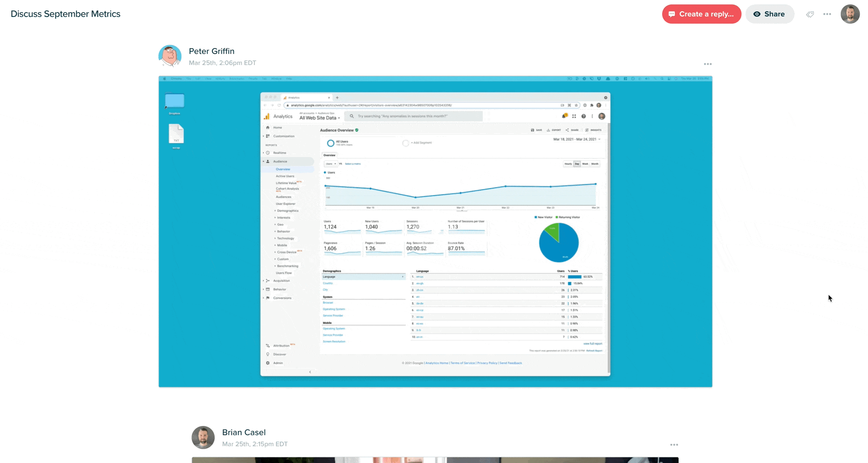This screenshot has width=868, height=463.
Task: Select Active Users in the Audience menu
Action: tap(285, 176)
